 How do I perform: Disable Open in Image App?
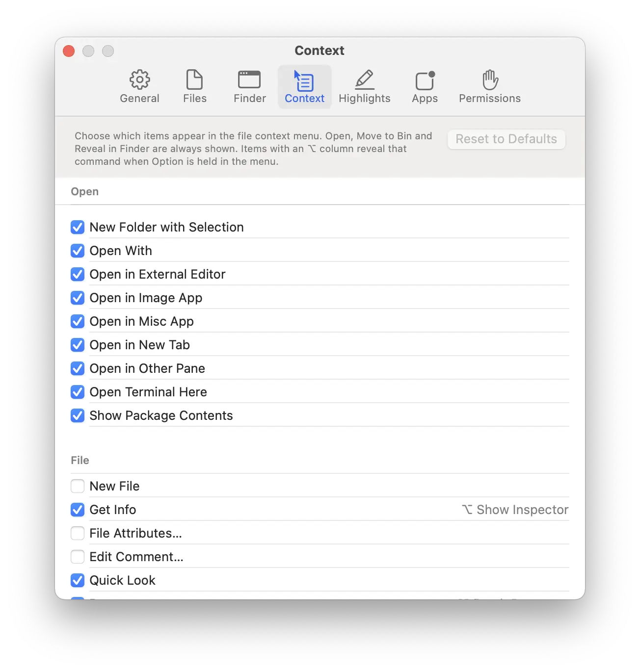pyautogui.click(x=78, y=298)
